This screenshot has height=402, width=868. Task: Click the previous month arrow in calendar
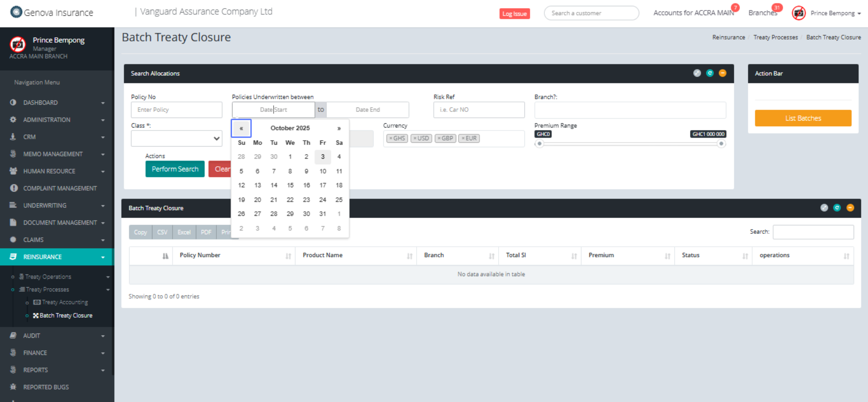[x=241, y=128]
